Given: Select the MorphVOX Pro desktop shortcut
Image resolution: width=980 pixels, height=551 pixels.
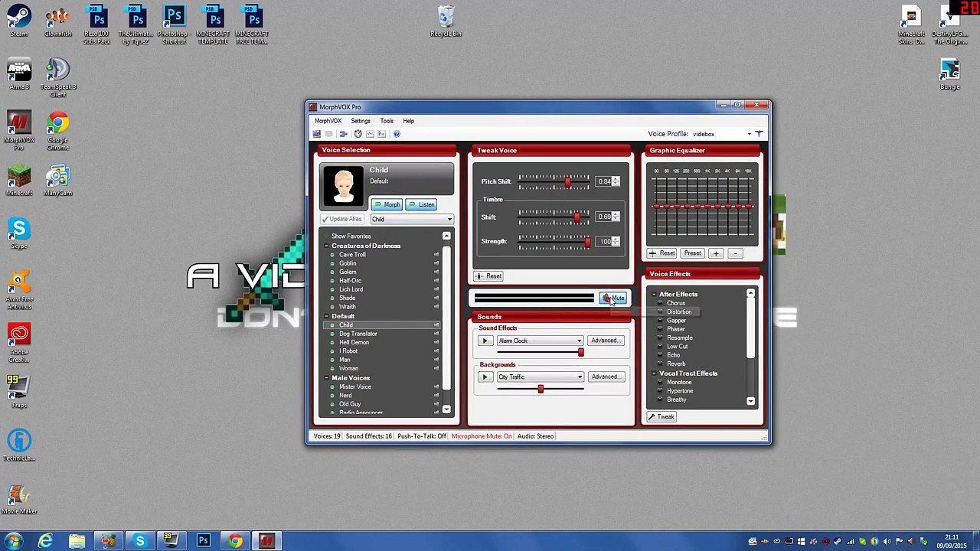Looking at the screenshot, I should click(19, 130).
